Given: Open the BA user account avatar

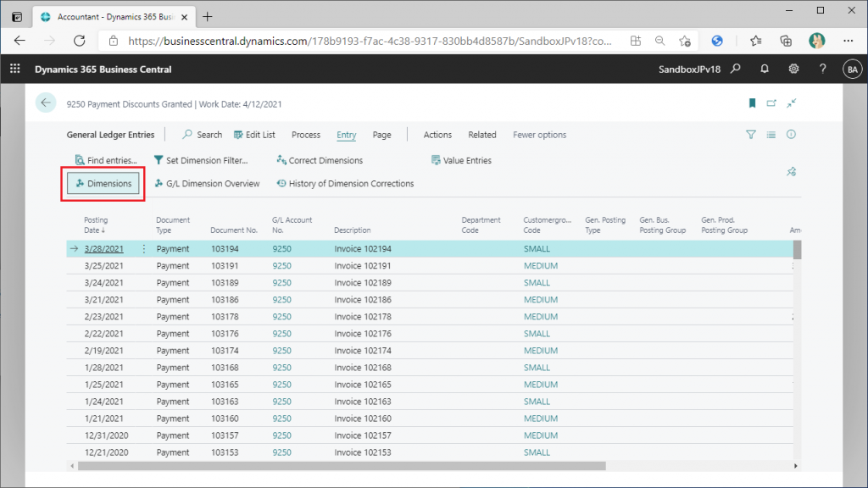Looking at the screenshot, I should point(852,69).
